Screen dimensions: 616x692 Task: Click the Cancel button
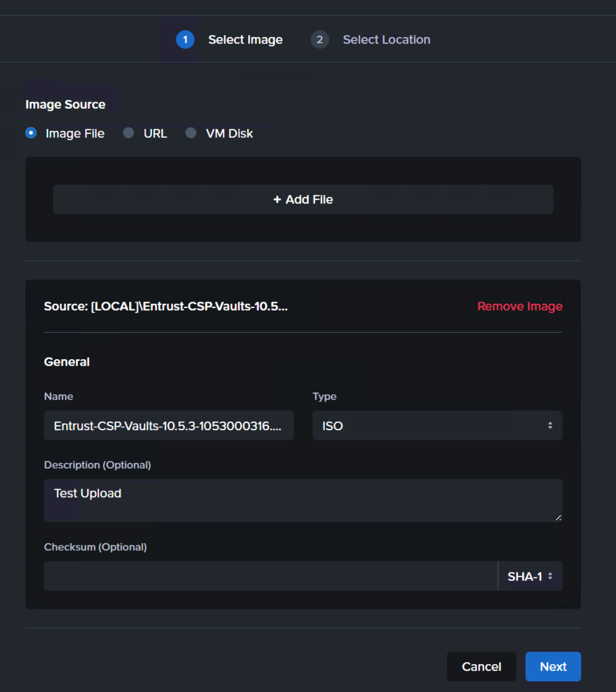pos(482,667)
